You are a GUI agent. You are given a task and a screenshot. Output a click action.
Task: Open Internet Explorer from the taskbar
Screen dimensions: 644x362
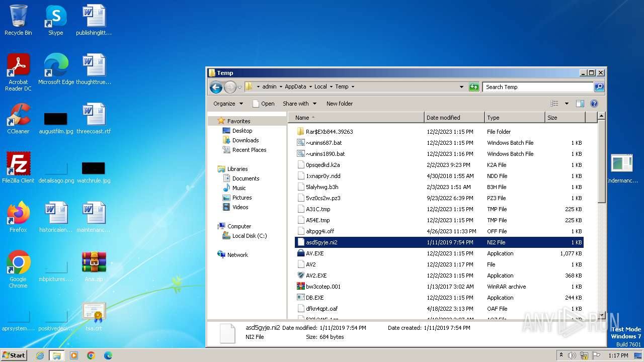(x=40, y=355)
